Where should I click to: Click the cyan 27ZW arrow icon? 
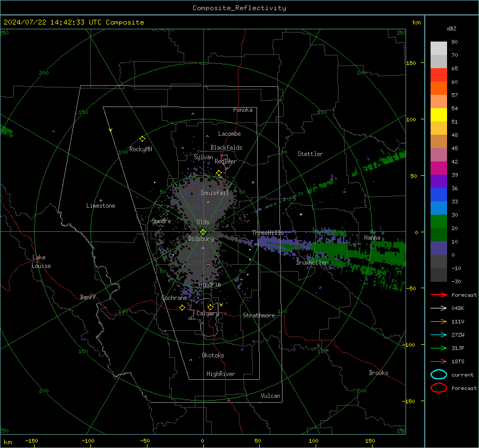point(439,335)
